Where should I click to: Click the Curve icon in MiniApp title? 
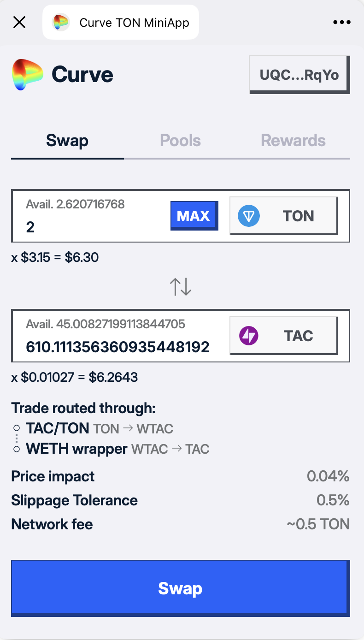tap(61, 22)
